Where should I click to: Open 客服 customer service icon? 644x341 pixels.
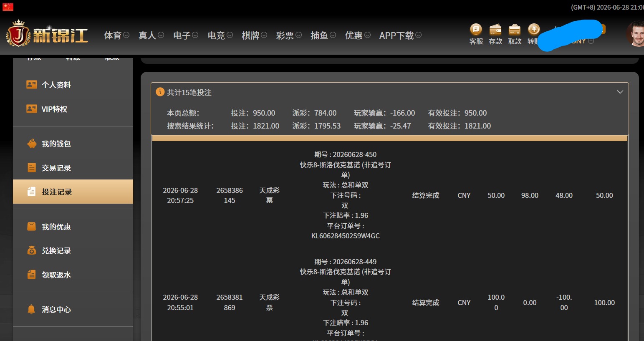tap(476, 30)
